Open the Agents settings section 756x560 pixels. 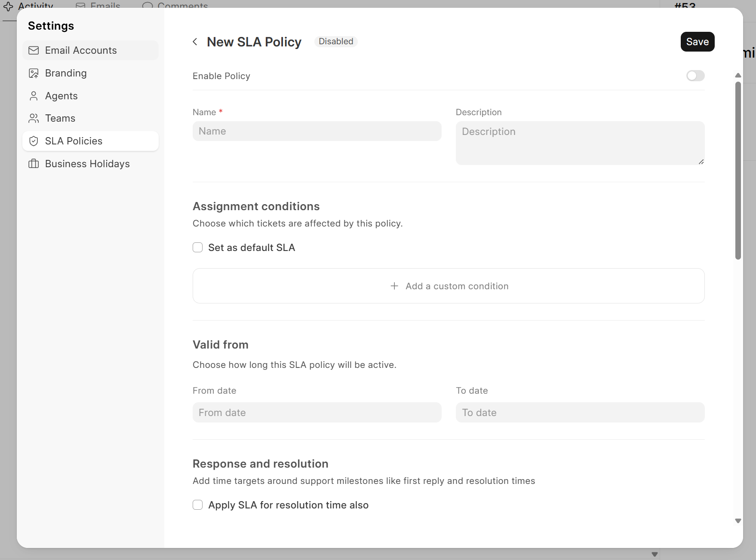coord(61,96)
